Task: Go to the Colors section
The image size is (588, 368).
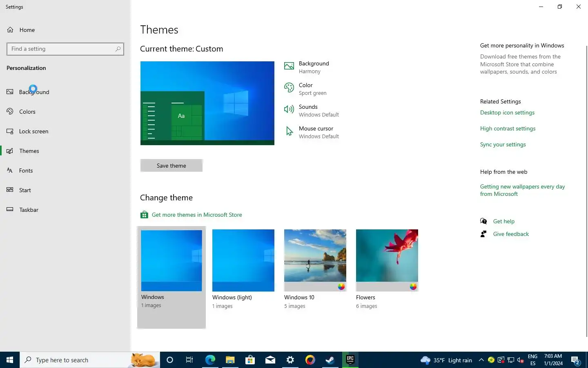Action: coord(65,112)
